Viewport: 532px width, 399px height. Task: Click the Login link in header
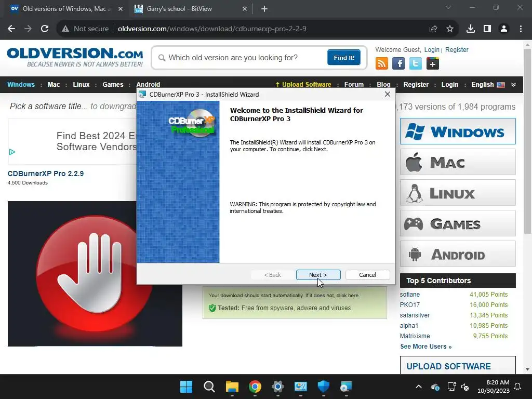[432, 50]
